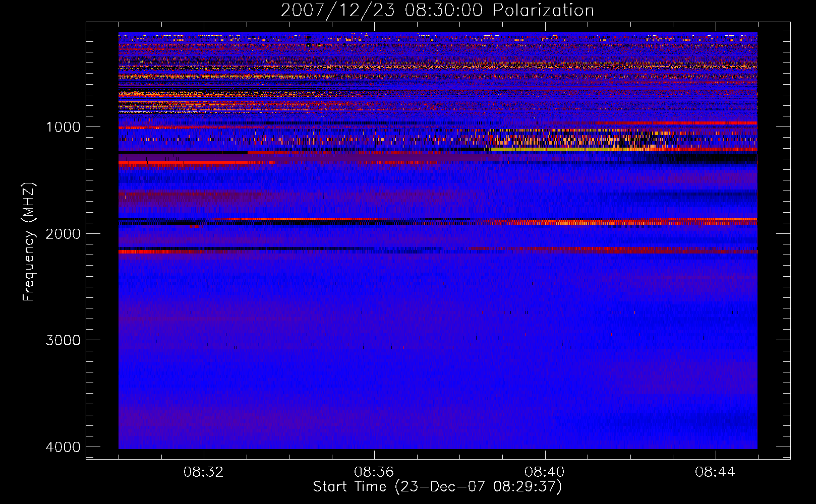The height and width of the screenshot is (504, 816).
Task: Click the plot title '2007/12/23 08:30:00 Polarization'
Action: pyautogui.click(x=437, y=10)
